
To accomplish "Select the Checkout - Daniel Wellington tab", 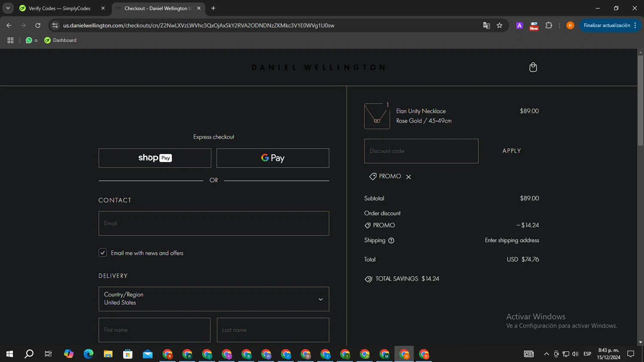I will click(x=157, y=8).
